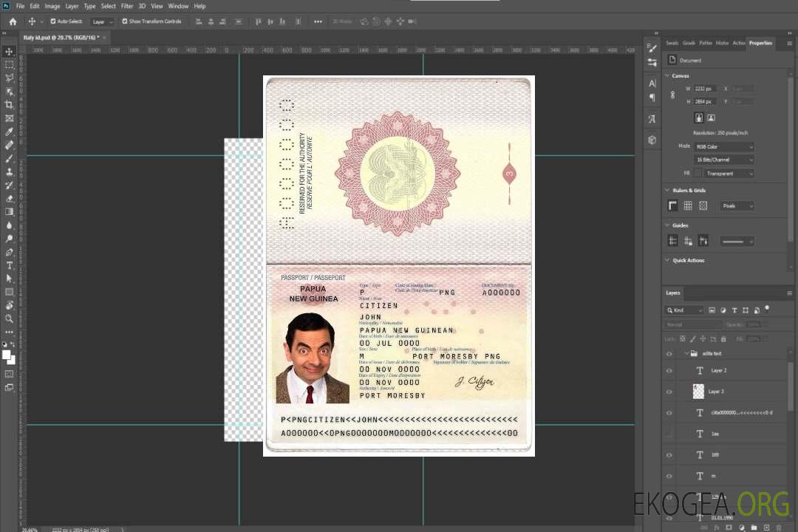Collapse the Canvas section
The image size is (798, 532).
[x=667, y=76]
